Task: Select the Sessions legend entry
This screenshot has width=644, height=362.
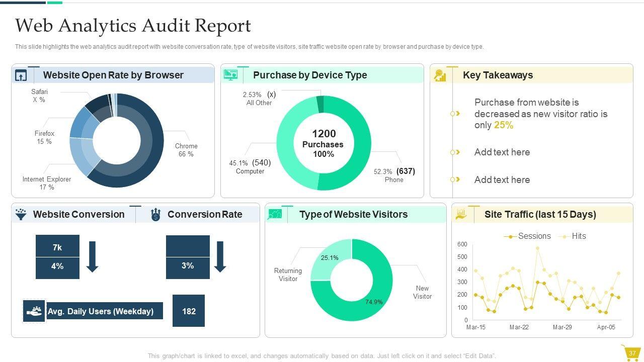Action: tap(527, 236)
